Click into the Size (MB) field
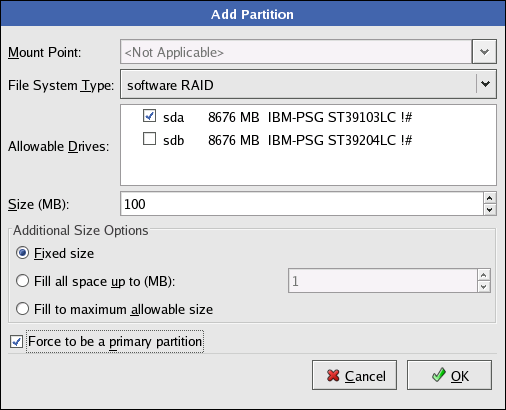 point(302,204)
